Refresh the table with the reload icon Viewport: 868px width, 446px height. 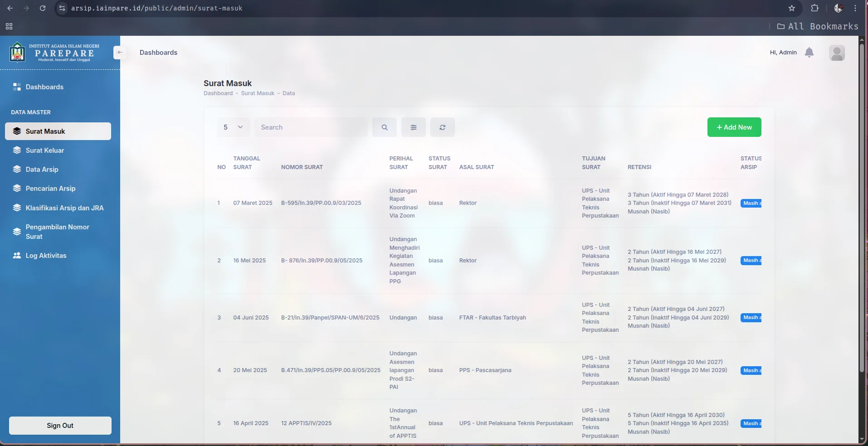pos(442,127)
